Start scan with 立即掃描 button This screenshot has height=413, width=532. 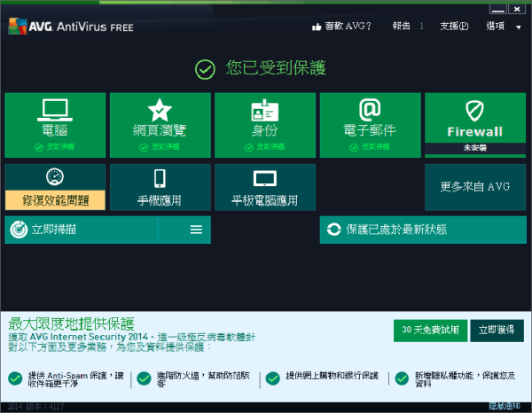(x=82, y=230)
